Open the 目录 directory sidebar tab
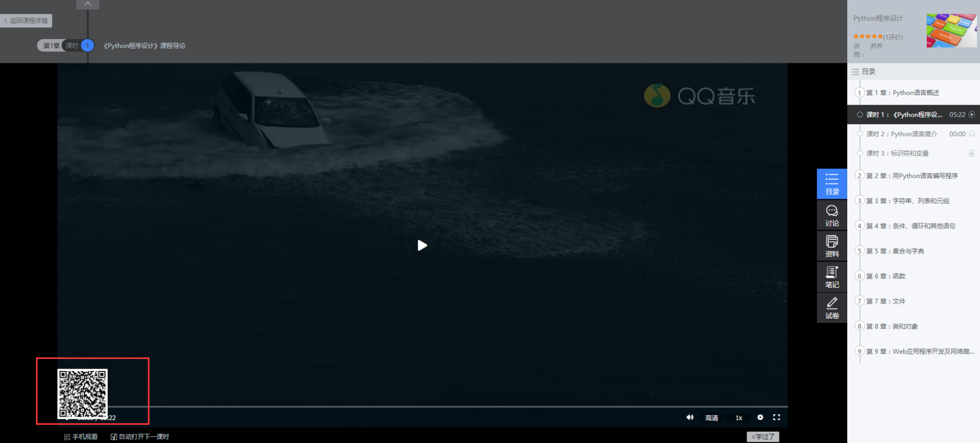 (832, 184)
